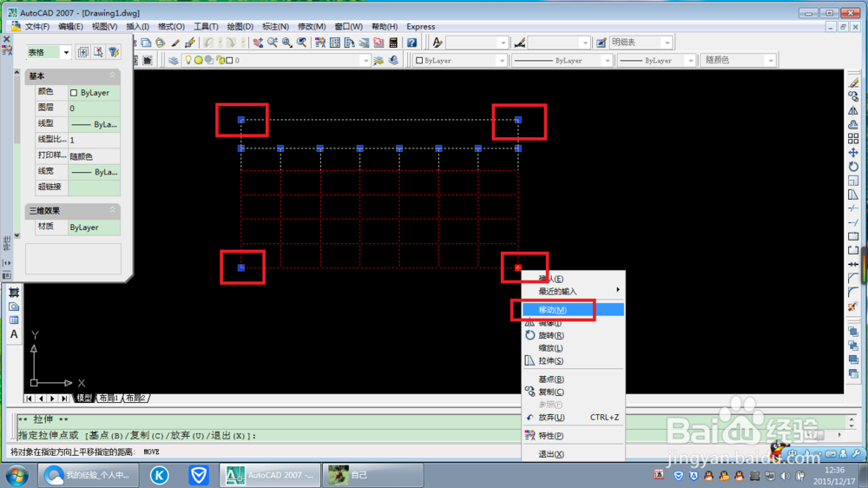Click the DesignCenter toolbar icon
The height and width of the screenshot is (488, 868).
[335, 43]
